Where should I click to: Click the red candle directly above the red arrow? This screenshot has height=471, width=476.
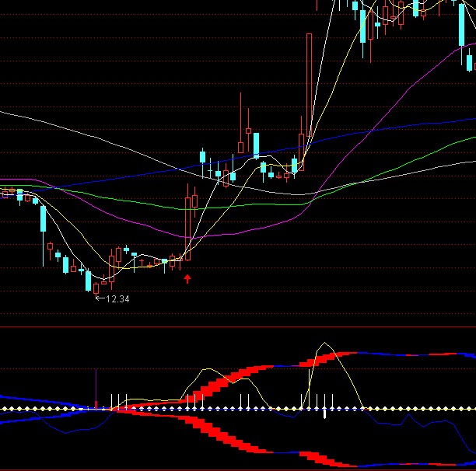tap(187, 225)
